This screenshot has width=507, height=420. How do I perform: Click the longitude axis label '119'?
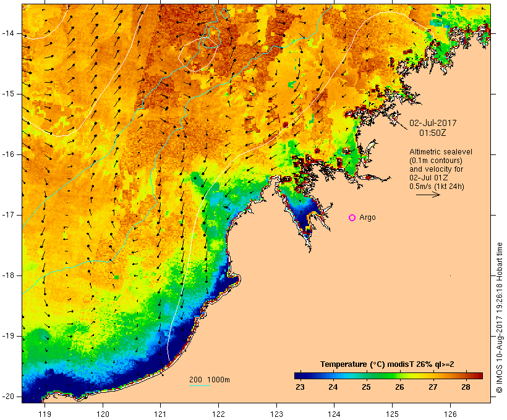tap(45, 414)
